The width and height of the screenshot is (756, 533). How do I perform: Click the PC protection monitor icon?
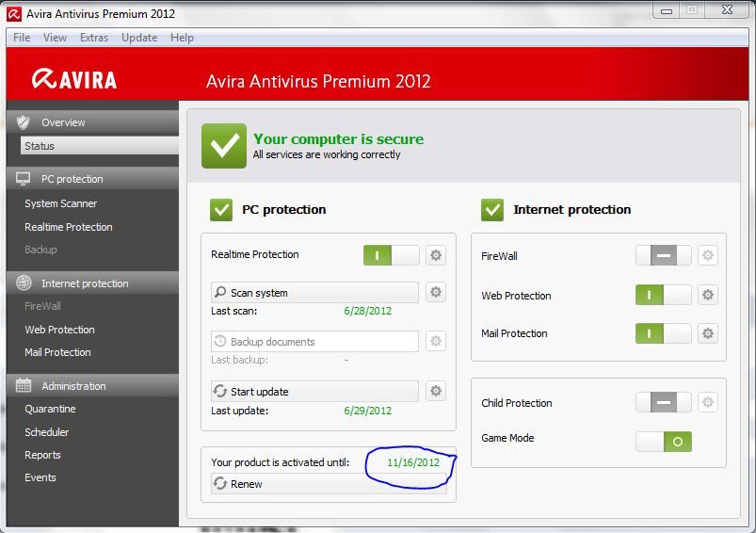pos(23,179)
